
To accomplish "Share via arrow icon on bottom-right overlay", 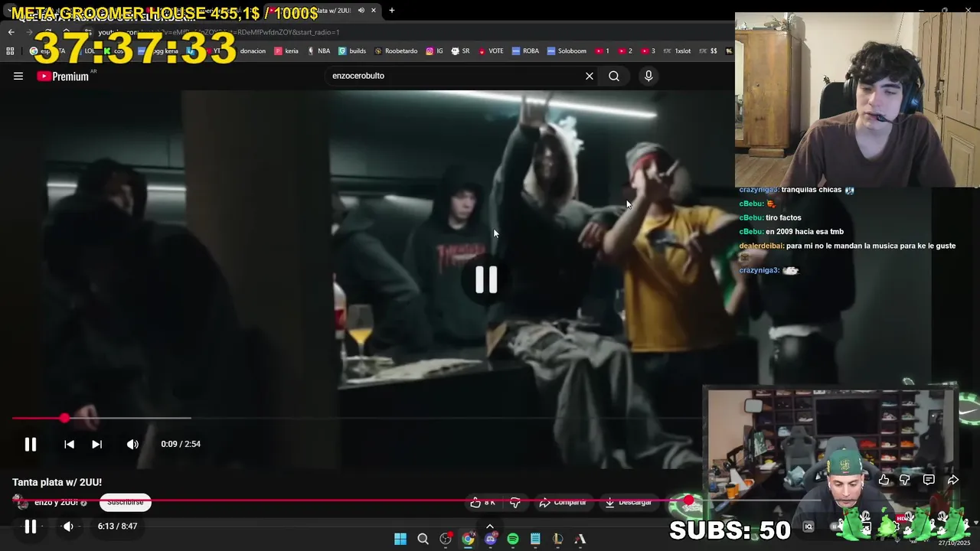I will tap(953, 480).
